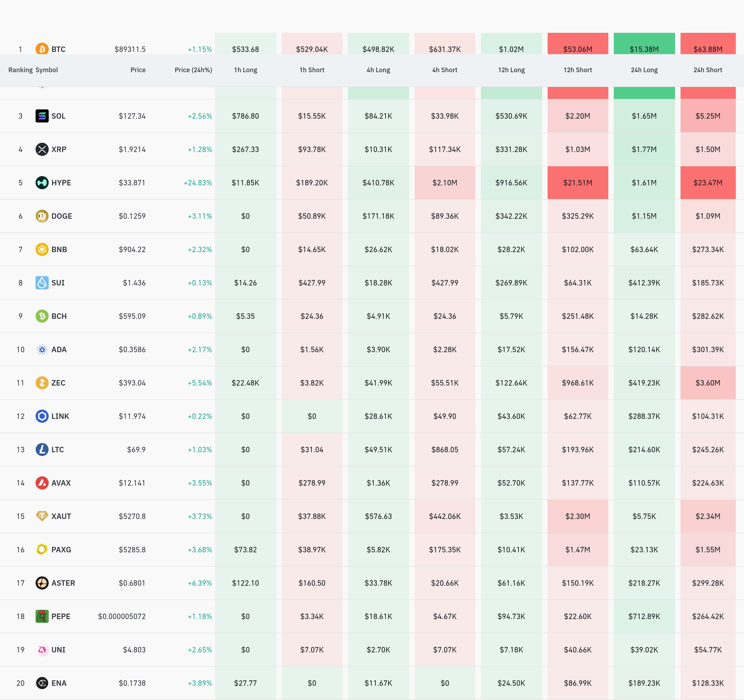Sort by Price (24h%) column header
This screenshot has width=744, height=700.
click(193, 70)
